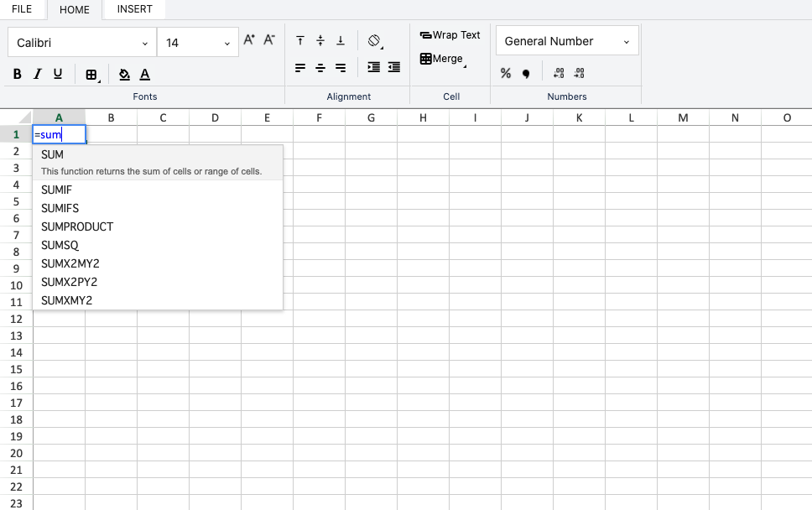Open the font size 14 dropdown
The image size is (812, 510).
click(198, 43)
